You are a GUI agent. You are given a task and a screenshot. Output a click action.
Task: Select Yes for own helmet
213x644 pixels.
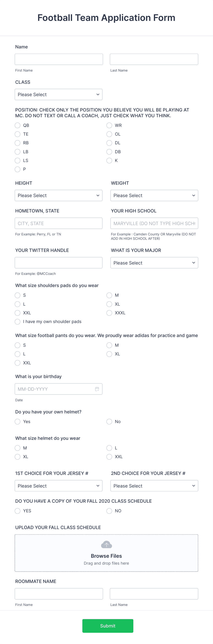tap(17, 421)
